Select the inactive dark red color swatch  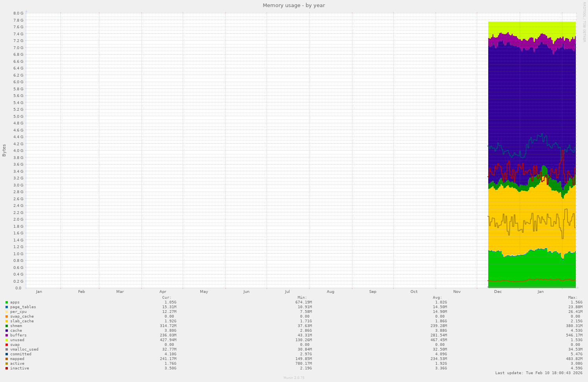point(6,368)
